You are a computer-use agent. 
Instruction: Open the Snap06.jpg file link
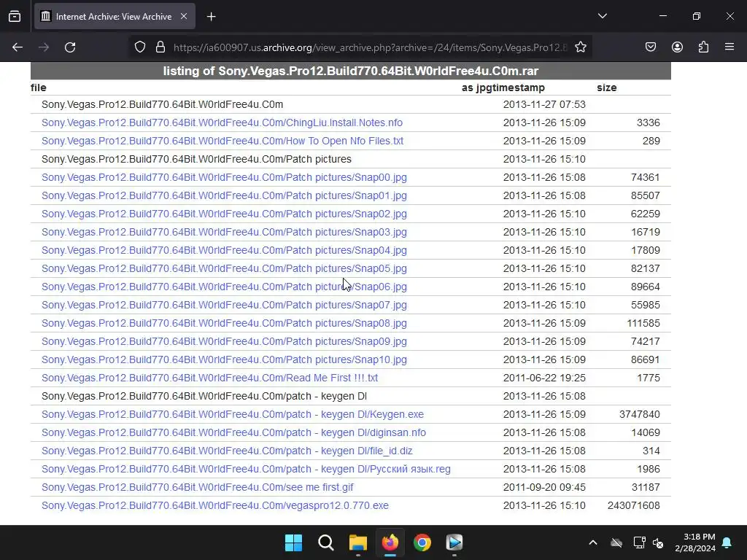224,287
